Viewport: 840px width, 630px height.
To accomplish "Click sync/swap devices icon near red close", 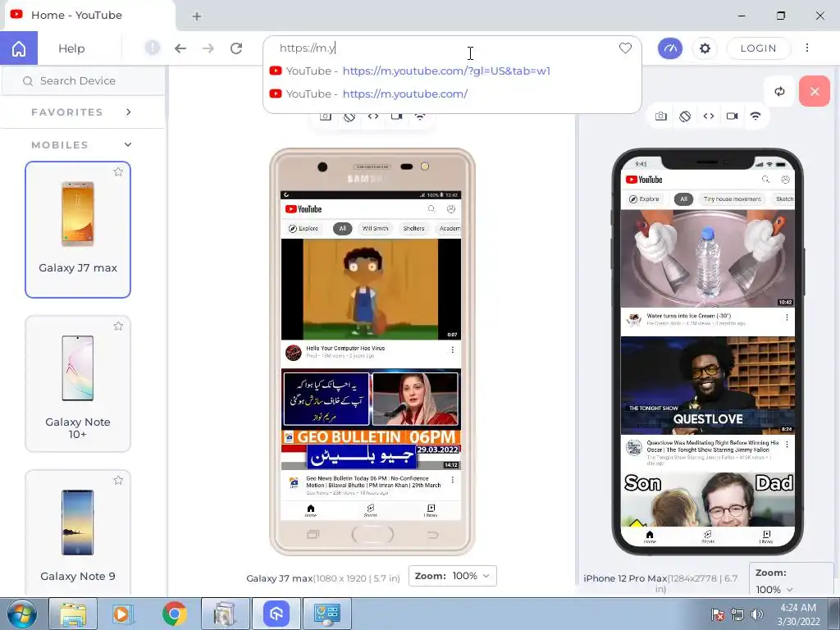I will coord(780,91).
